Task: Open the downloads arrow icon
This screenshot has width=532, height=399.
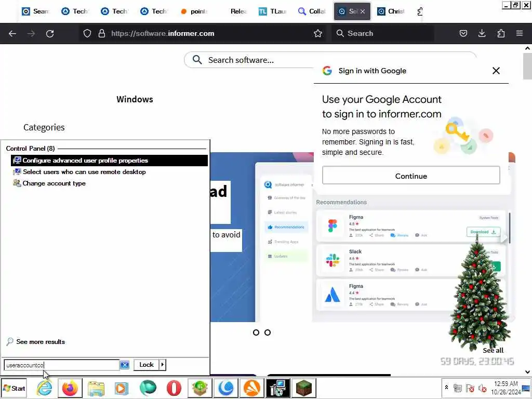Action: [482, 33]
